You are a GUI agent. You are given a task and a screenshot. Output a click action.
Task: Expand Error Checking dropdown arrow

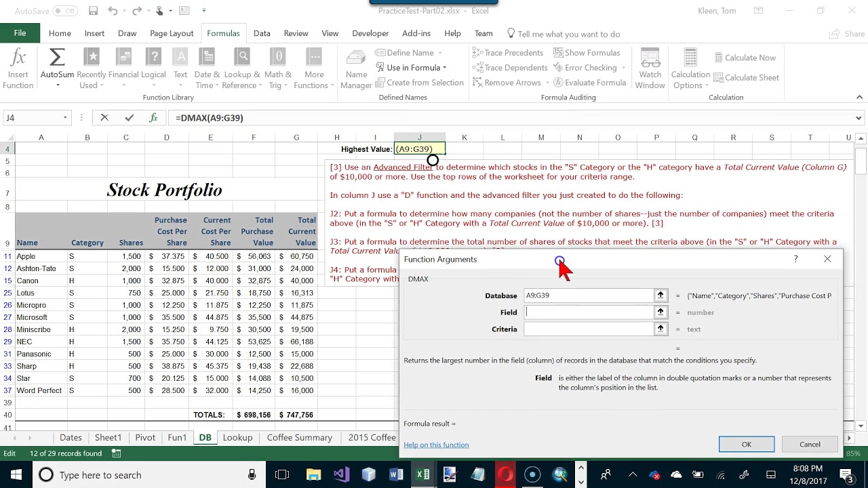[623, 68]
